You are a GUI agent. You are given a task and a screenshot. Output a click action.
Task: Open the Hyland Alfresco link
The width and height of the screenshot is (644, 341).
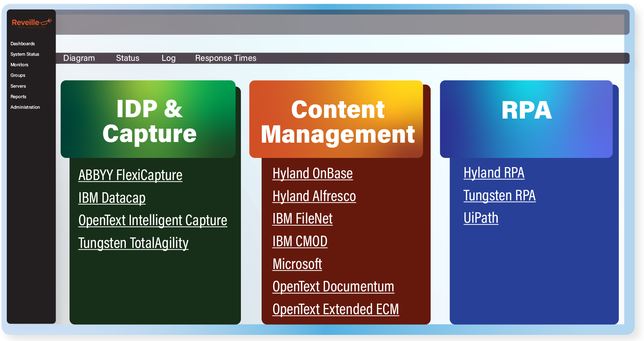(x=314, y=196)
